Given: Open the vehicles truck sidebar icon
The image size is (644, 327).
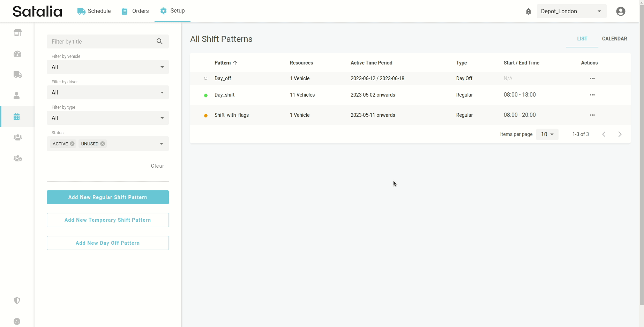Looking at the screenshot, I should [x=17, y=75].
